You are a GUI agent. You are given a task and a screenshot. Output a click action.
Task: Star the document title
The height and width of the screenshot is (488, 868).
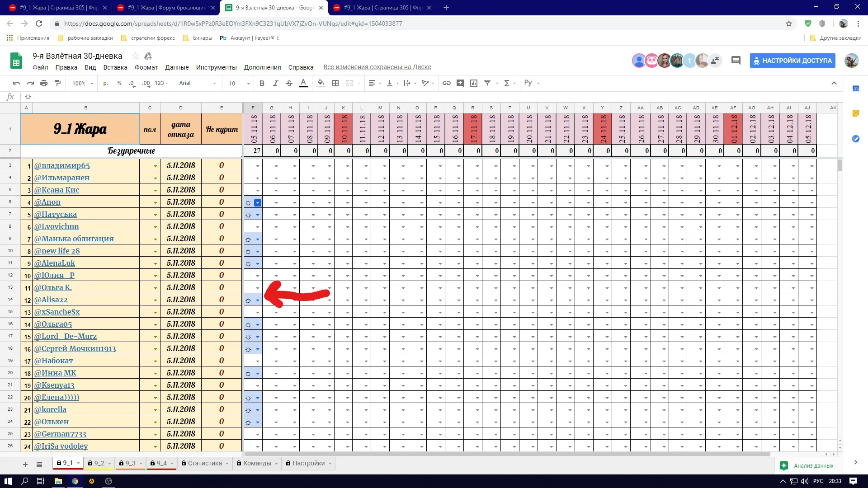[135, 56]
